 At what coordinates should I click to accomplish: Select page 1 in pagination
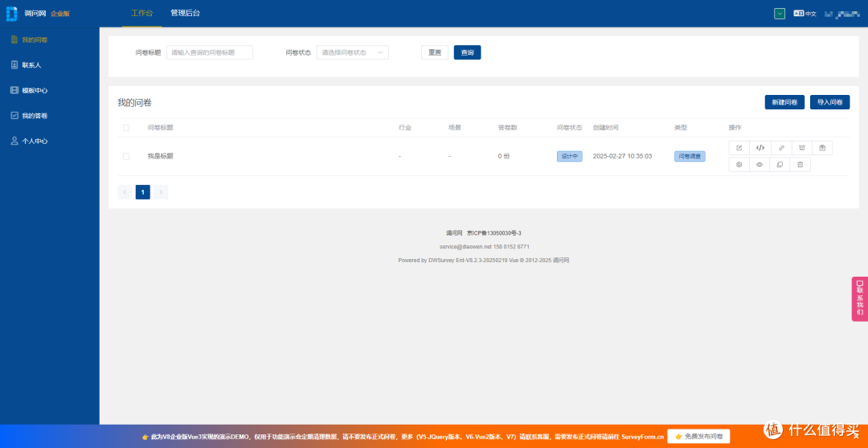point(143,192)
